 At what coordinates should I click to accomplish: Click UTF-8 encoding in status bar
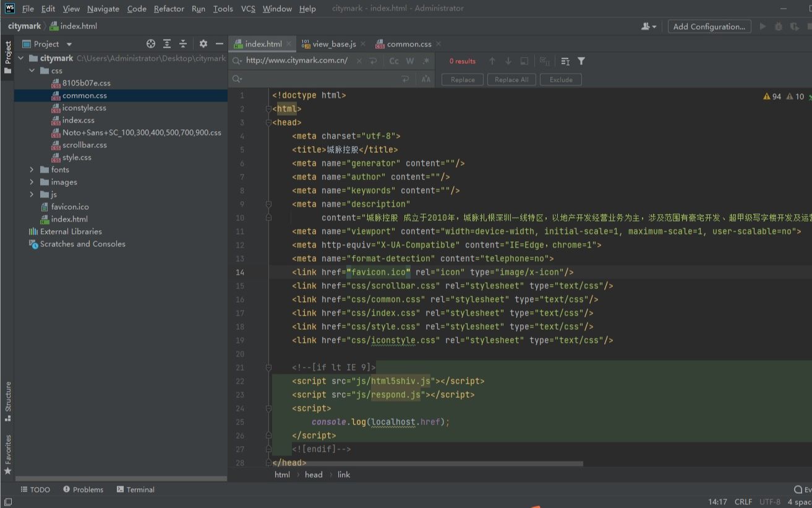[770, 502]
